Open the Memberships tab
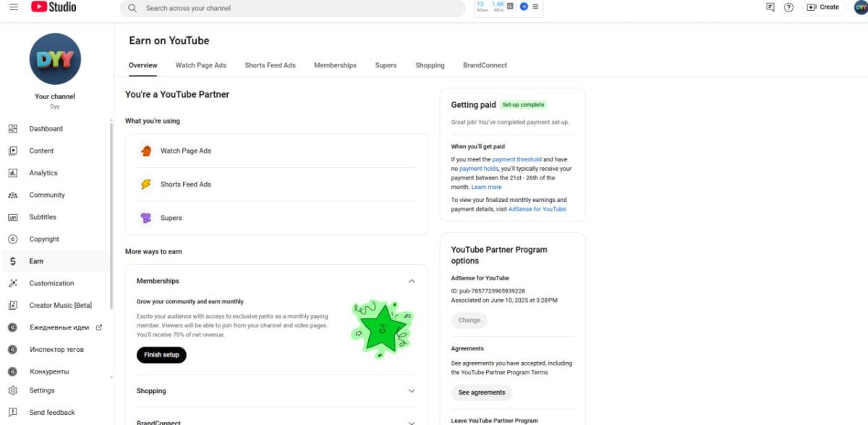Image resolution: width=868 pixels, height=425 pixels. (335, 65)
